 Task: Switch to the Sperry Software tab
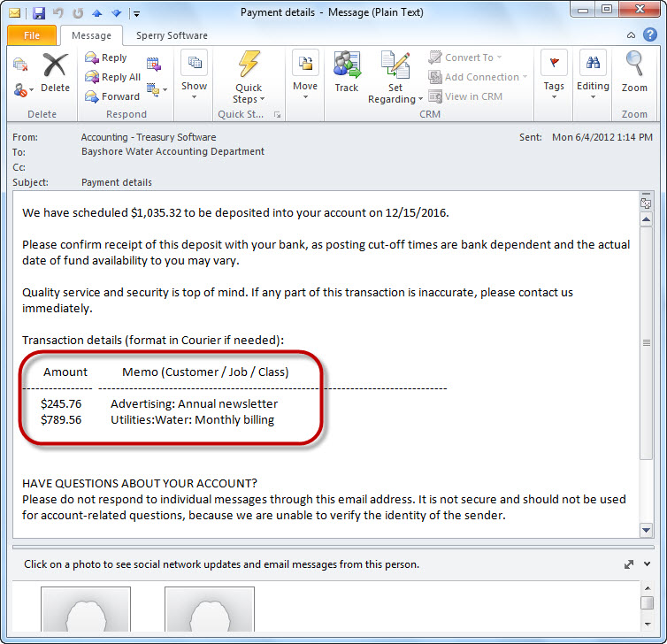(x=172, y=36)
